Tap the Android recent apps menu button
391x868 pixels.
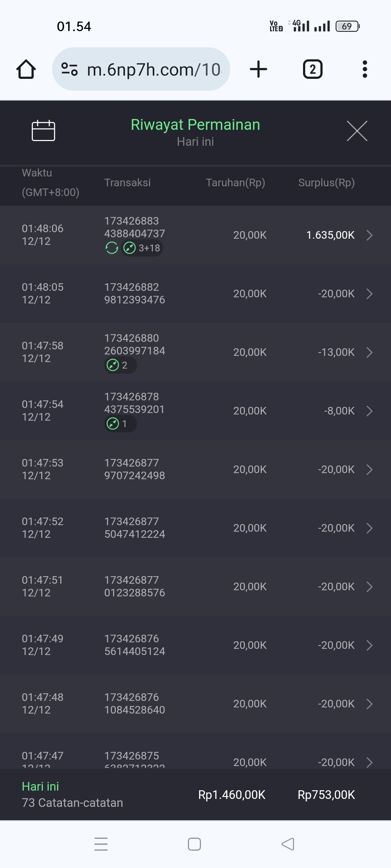click(101, 844)
